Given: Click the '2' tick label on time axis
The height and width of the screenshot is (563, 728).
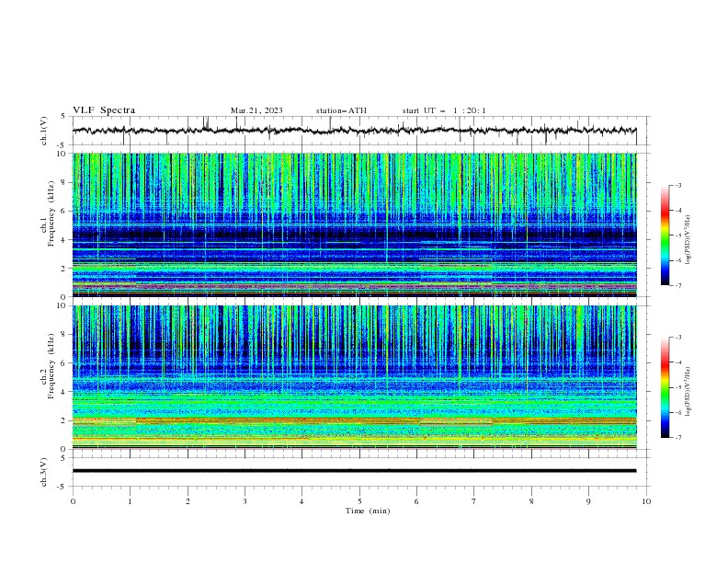Looking at the screenshot, I should click(188, 501).
